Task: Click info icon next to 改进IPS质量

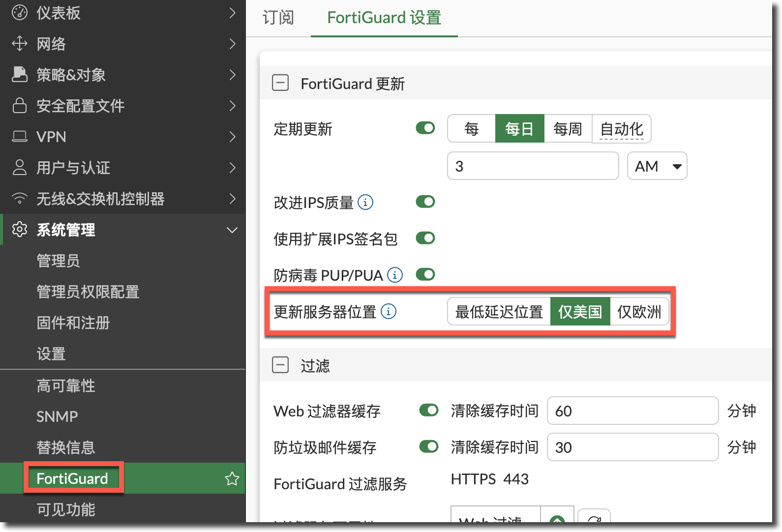Action: [x=365, y=202]
